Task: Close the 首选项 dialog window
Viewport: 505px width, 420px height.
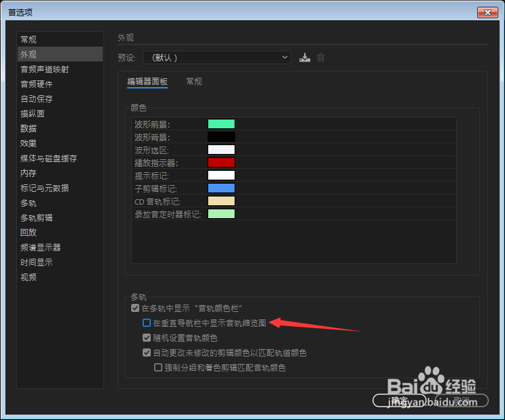Action: pos(487,13)
